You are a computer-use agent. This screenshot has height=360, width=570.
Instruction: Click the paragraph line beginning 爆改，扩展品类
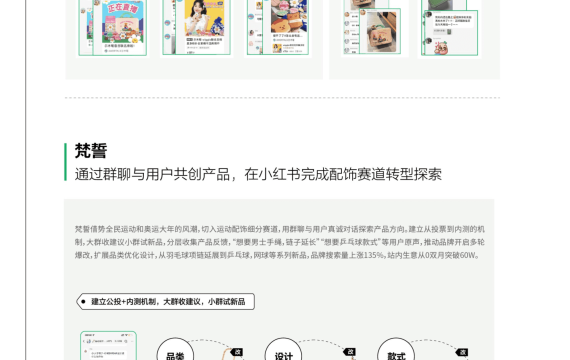click(x=277, y=255)
